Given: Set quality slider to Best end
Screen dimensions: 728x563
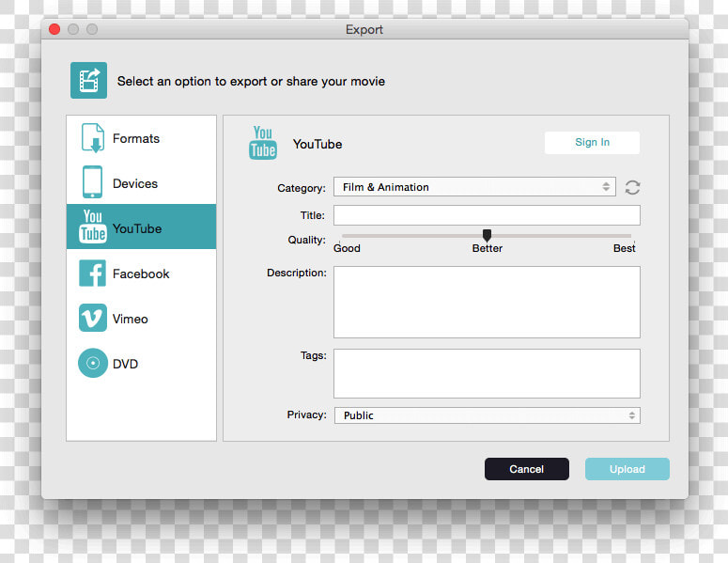Looking at the screenshot, I should [x=630, y=236].
